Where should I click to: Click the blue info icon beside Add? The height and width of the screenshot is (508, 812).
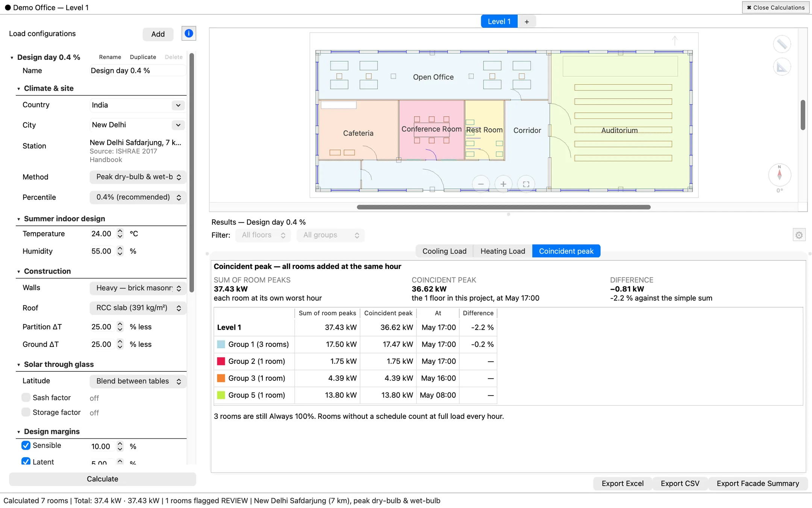click(189, 34)
